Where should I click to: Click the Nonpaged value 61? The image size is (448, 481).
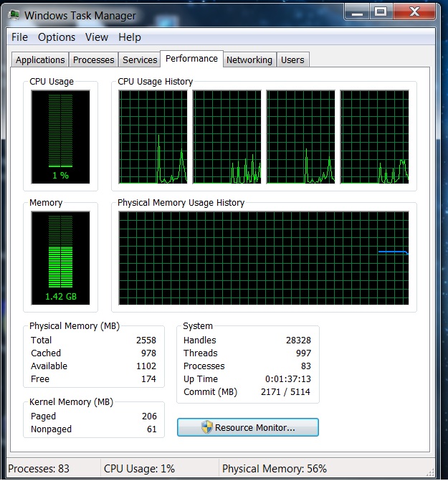pos(152,429)
